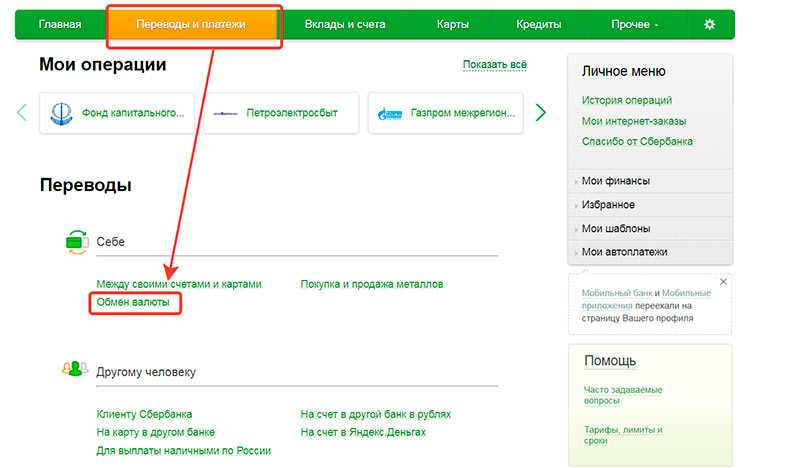The image size is (800, 468).
Task: Open Газпром межрегион operation card
Action: coord(445,113)
